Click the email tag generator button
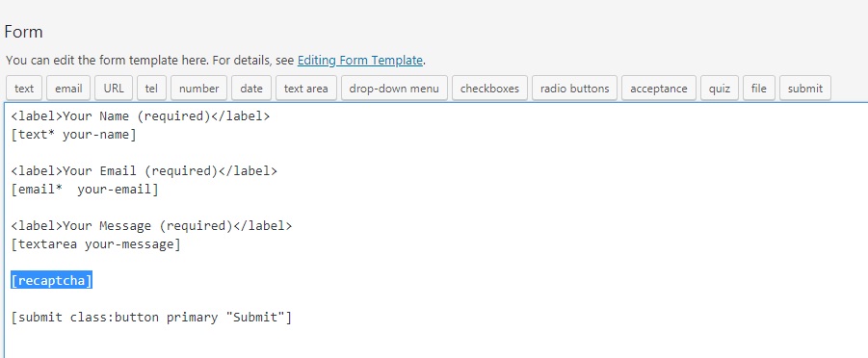This screenshot has width=868, height=358. [x=68, y=89]
